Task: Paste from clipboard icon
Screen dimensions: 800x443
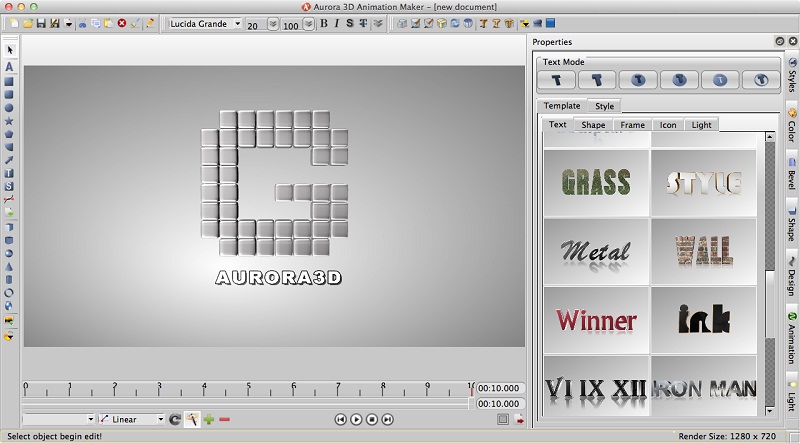Action: [x=109, y=23]
